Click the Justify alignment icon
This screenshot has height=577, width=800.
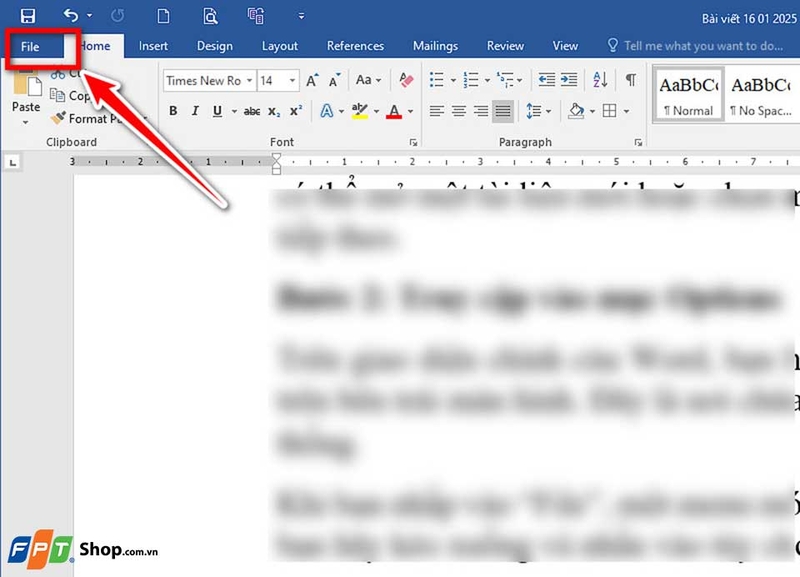[x=503, y=111]
